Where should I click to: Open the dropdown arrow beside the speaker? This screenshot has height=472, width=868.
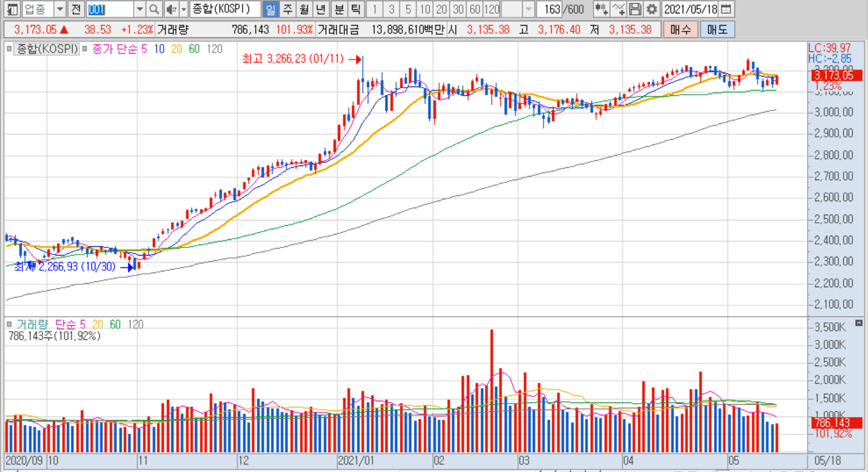[x=183, y=9]
